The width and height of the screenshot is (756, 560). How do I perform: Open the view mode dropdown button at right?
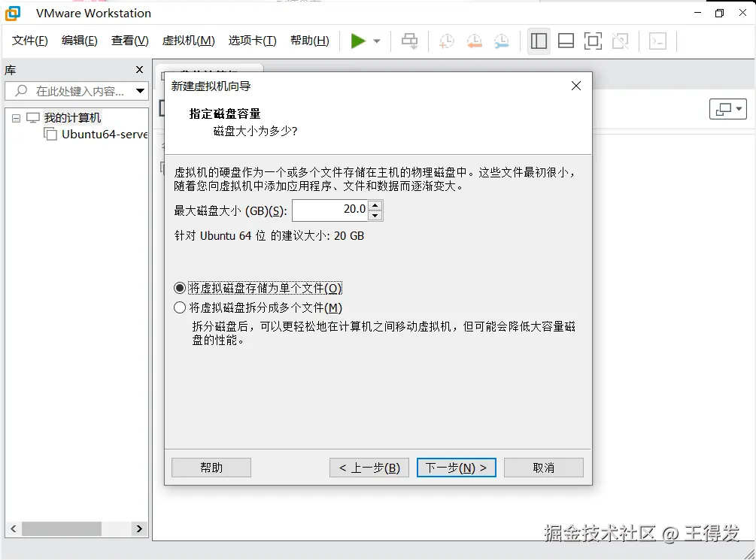[728, 109]
